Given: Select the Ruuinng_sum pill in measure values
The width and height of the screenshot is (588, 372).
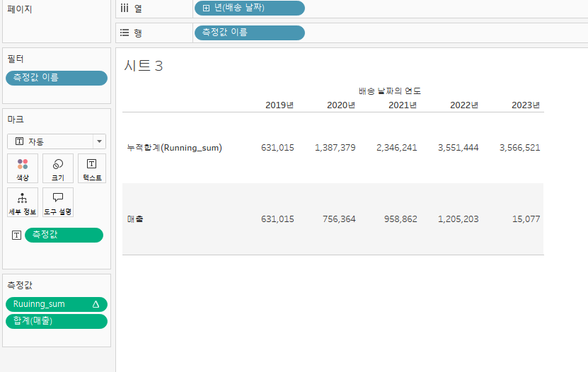Looking at the screenshot, I should pos(57,304).
